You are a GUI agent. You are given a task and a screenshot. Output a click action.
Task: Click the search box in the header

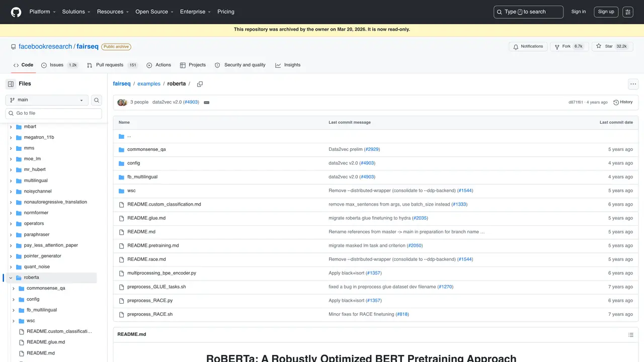click(x=528, y=12)
